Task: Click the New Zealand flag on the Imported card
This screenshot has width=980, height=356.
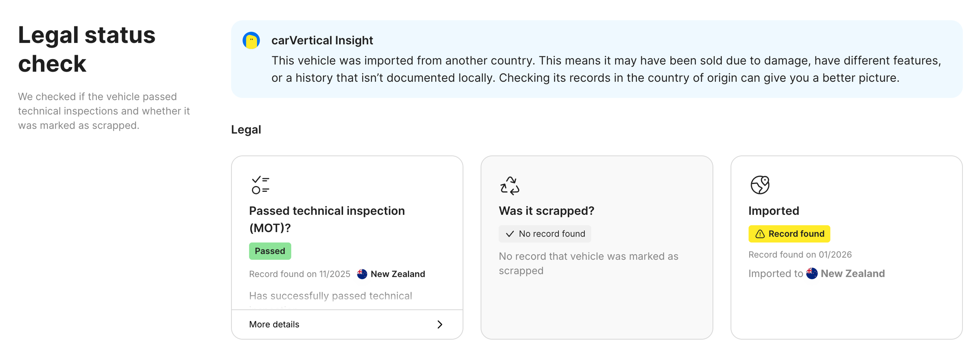Action: (812, 273)
